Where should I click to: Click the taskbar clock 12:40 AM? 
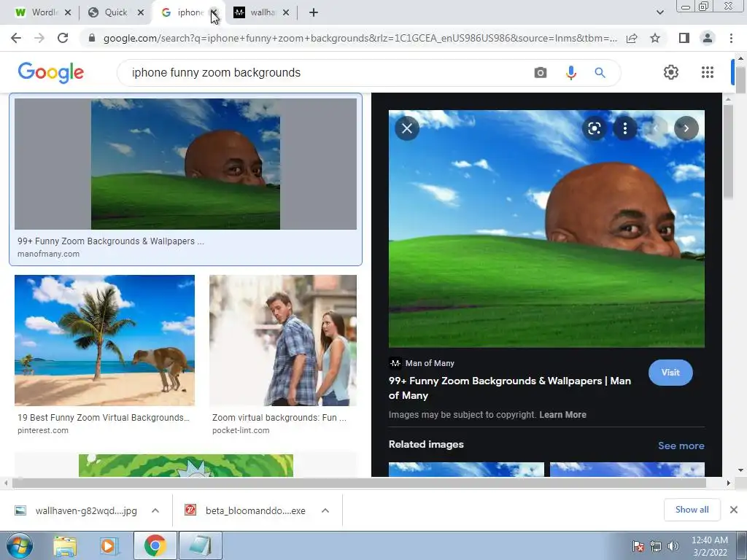[x=710, y=540]
